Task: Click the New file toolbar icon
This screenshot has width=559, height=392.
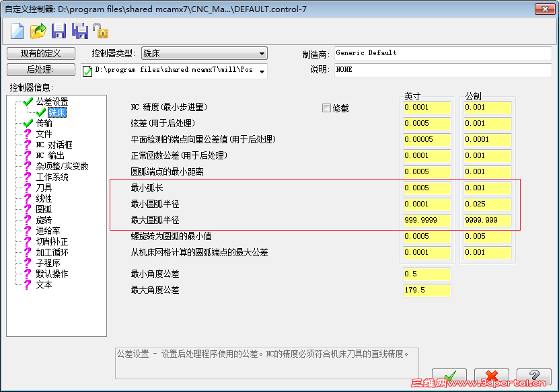Action: (x=17, y=31)
